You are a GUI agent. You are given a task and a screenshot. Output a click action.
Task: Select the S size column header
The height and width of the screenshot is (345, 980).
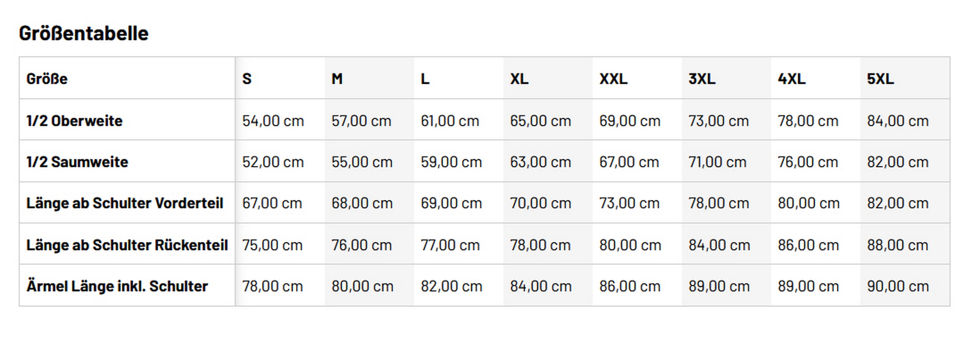pyautogui.click(x=247, y=79)
